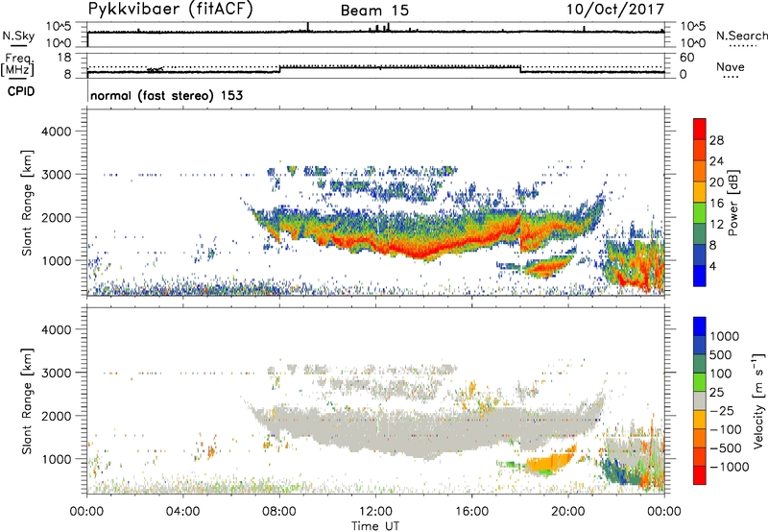
Task: Click the date 10/Oct/2017
Action: [615, 10]
